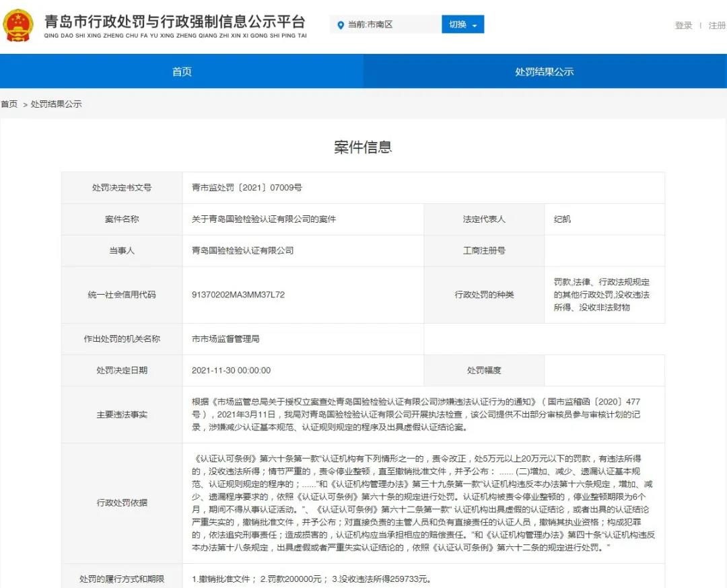Click the national emblem site logo
Image resolution: width=727 pixels, height=588 pixels.
click(19, 27)
